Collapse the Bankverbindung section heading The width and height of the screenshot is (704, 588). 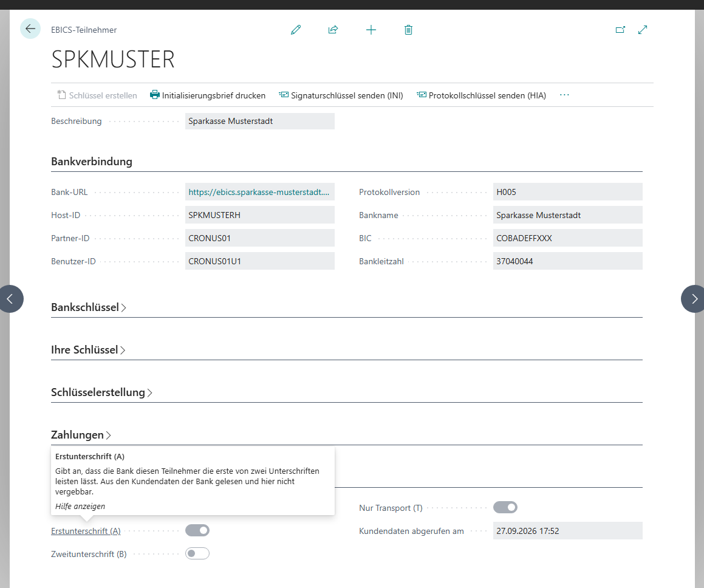coord(92,162)
